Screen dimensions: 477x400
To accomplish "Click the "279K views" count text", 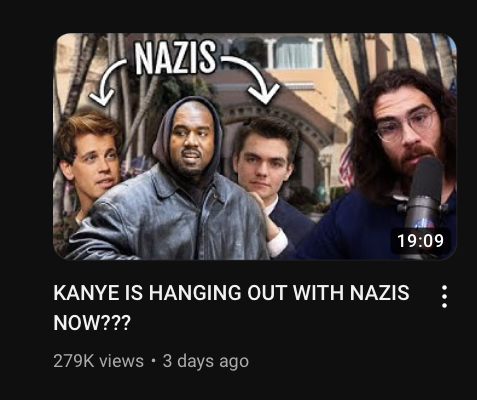I will pos(98,361).
